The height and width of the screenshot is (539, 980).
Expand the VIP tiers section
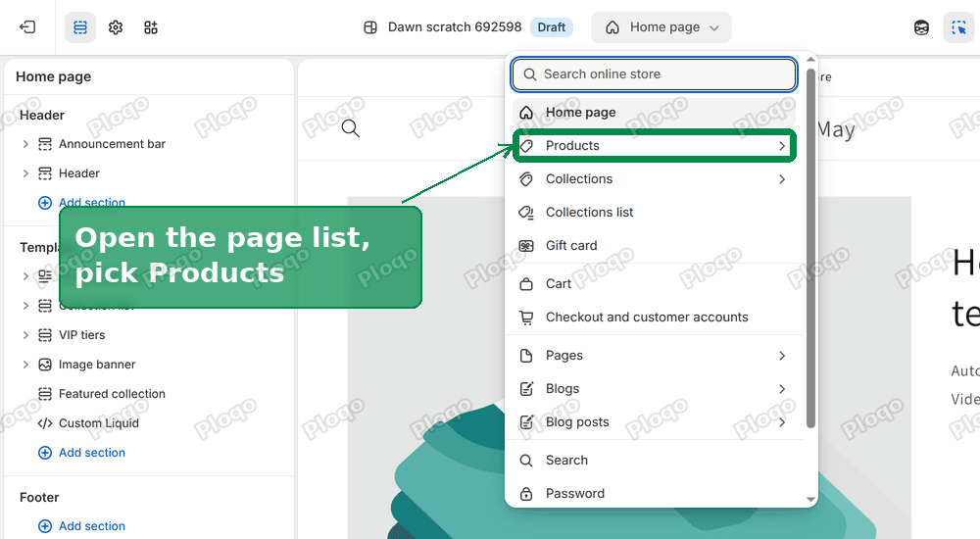click(x=25, y=335)
